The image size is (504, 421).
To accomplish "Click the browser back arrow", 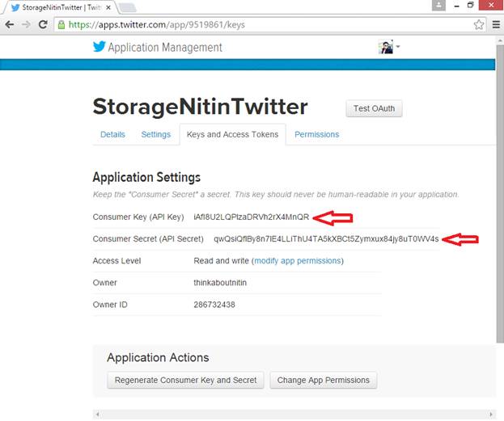I will tap(10, 24).
